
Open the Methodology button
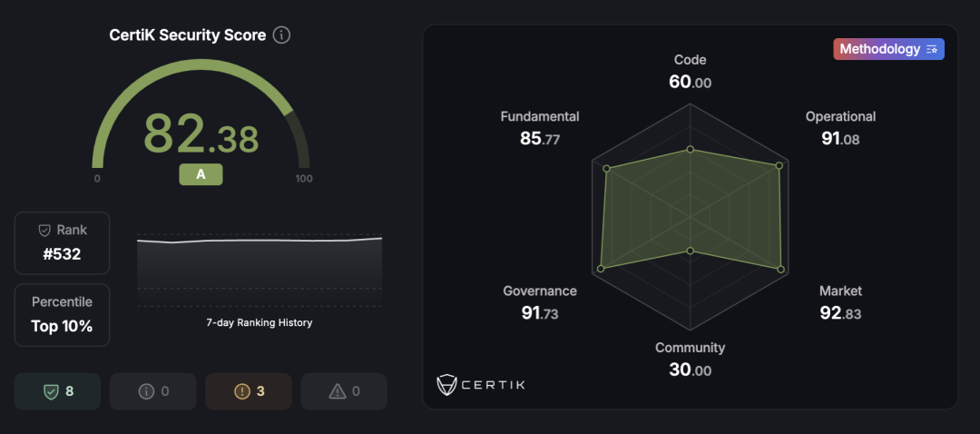point(888,50)
